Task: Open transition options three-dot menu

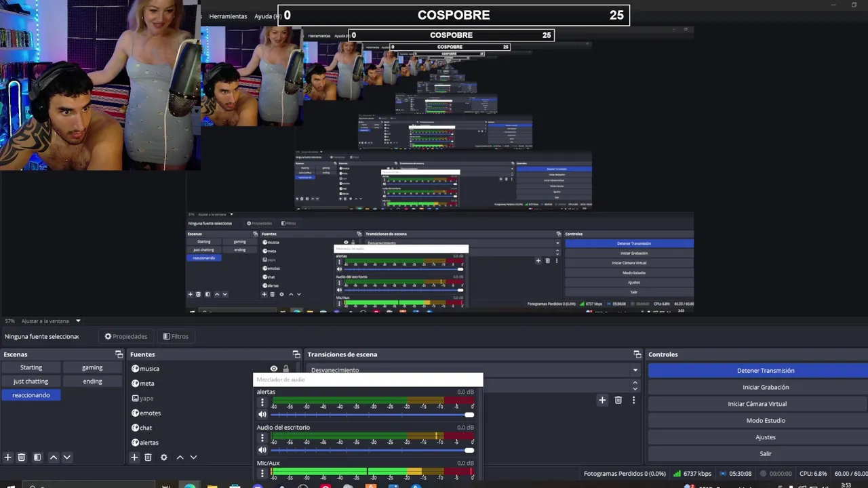Action: click(634, 400)
